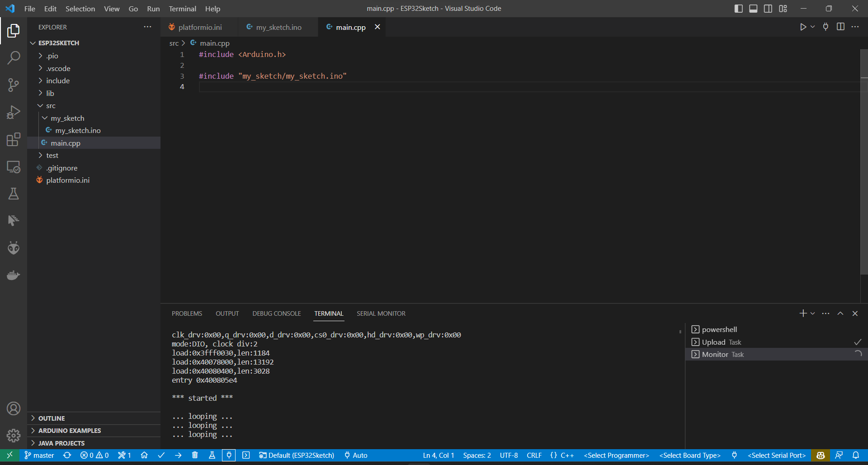This screenshot has height=465, width=868.
Task: Open Source Control view
Action: (x=14, y=85)
